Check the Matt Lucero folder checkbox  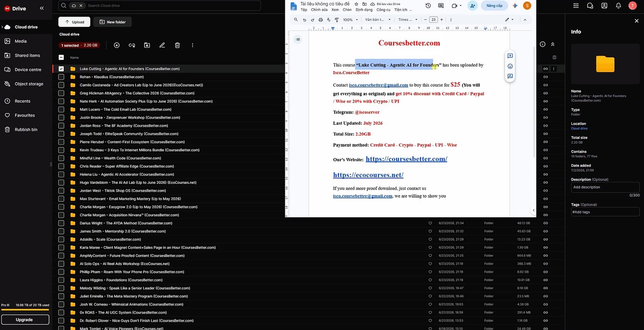click(x=61, y=110)
